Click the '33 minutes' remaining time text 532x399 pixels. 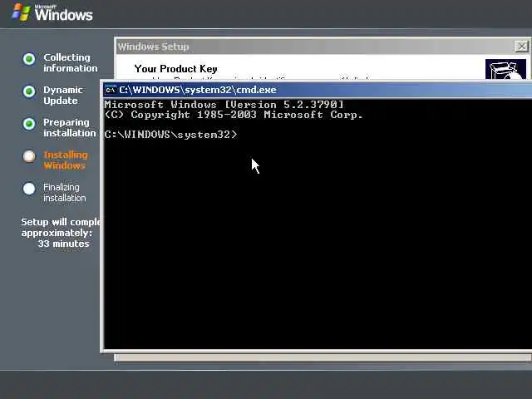tap(63, 244)
